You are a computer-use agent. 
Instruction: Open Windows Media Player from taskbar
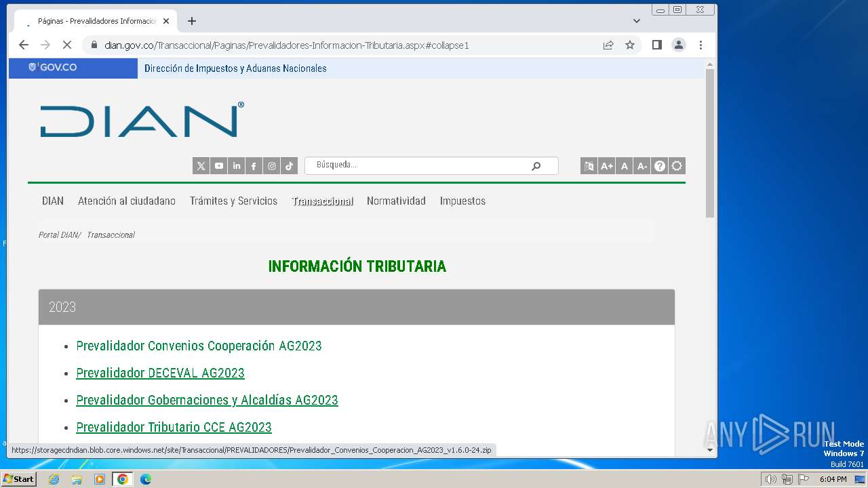coord(100,479)
